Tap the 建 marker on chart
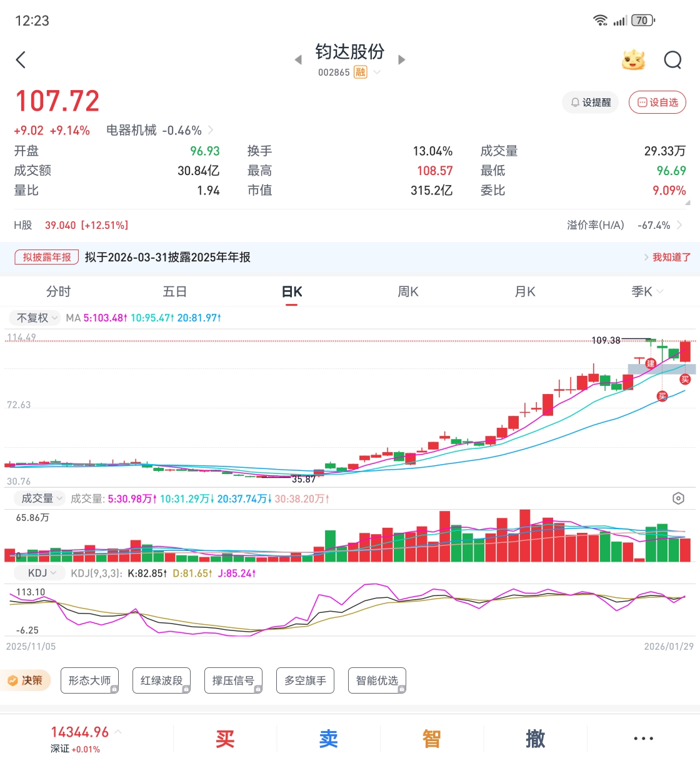The width and height of the screenshot is (700, 763). tap(651, 363)
